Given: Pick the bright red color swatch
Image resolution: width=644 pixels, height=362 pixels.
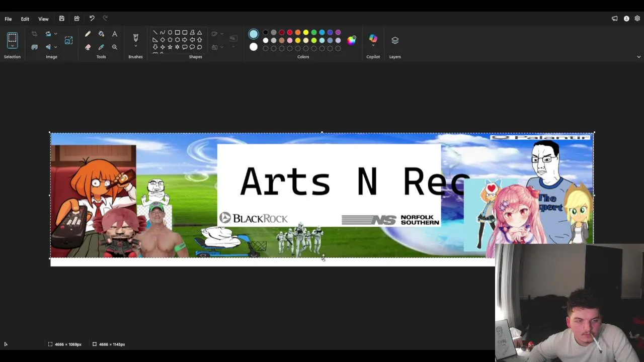Looking at the screenshot, I should pos(290,33).
